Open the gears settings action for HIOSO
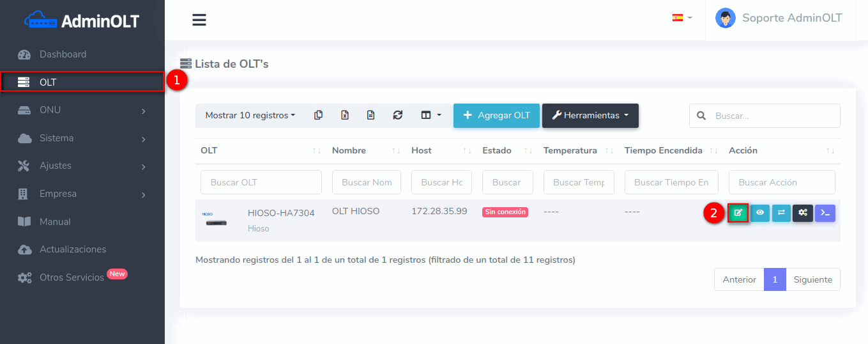Viewport: 868px width, 344px height. coord(803,213)
